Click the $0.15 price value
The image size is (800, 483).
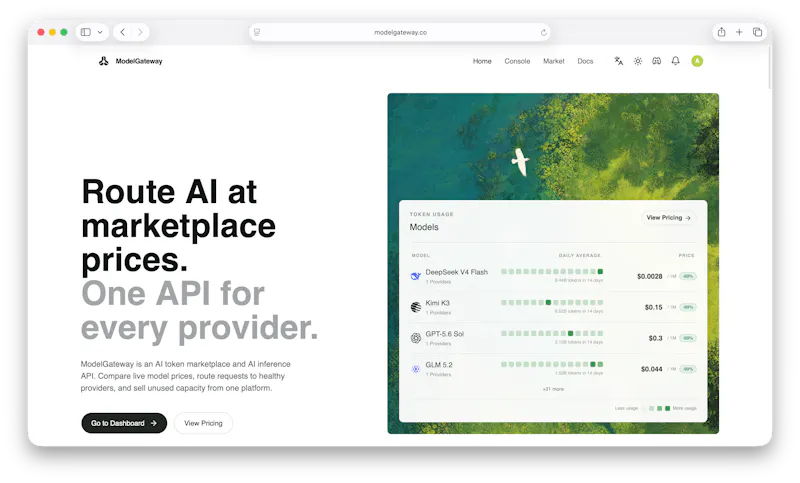coord(654,308)
